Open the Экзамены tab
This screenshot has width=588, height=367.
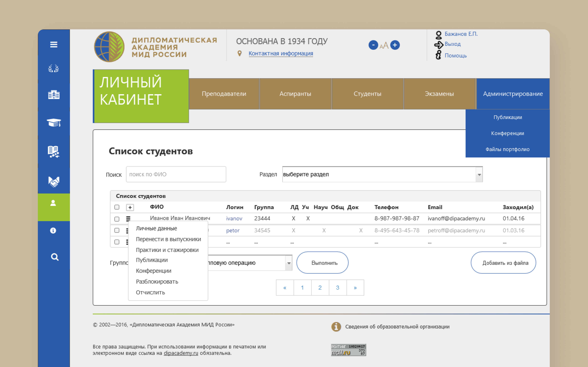point(439,94)
